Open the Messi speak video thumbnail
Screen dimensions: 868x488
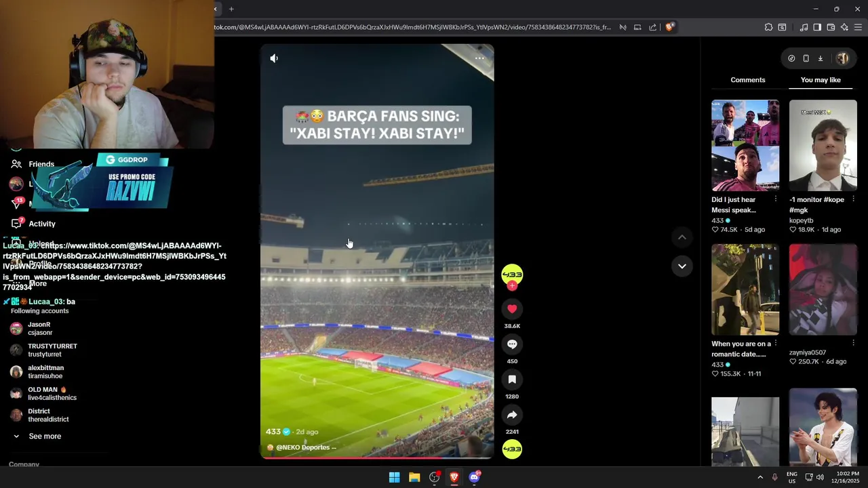click(745, 146)
